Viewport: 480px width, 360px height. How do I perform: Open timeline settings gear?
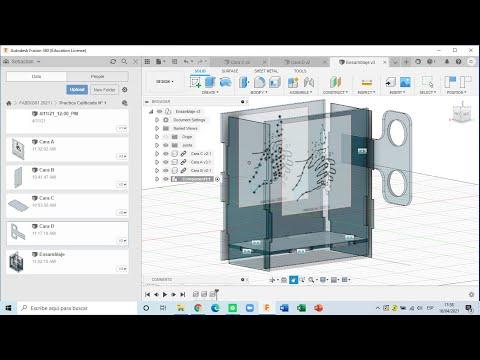pos(471,295)
